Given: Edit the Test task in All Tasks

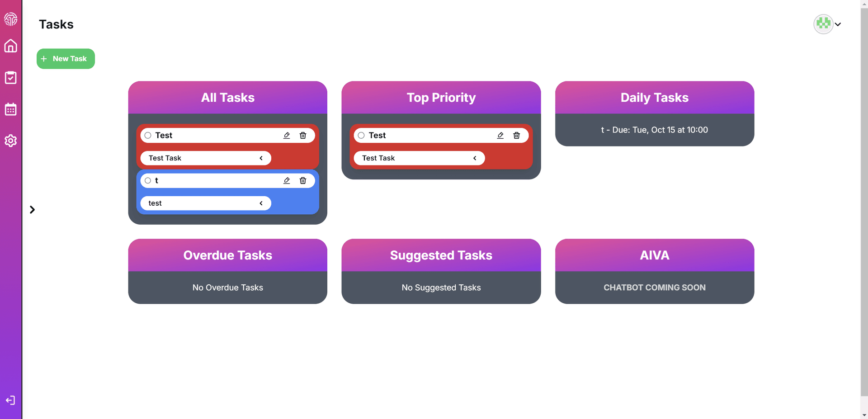Looking at the screenshot, I should pos(287,135).
